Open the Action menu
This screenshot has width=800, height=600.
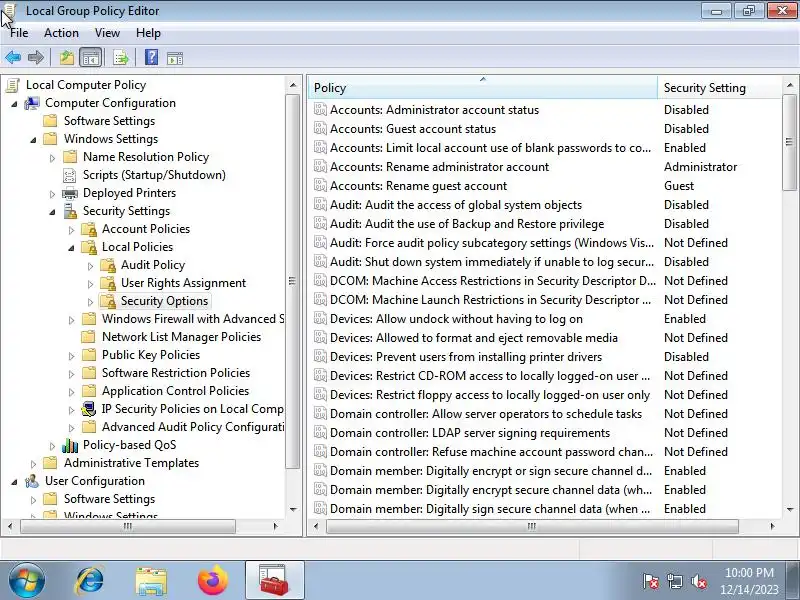[x=61, y=33]
